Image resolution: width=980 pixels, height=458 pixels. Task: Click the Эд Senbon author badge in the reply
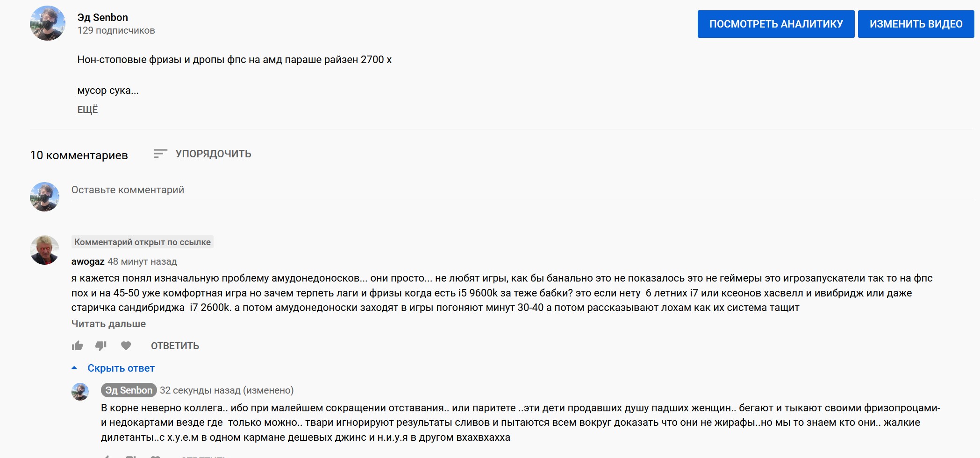[x=129, y=390]
